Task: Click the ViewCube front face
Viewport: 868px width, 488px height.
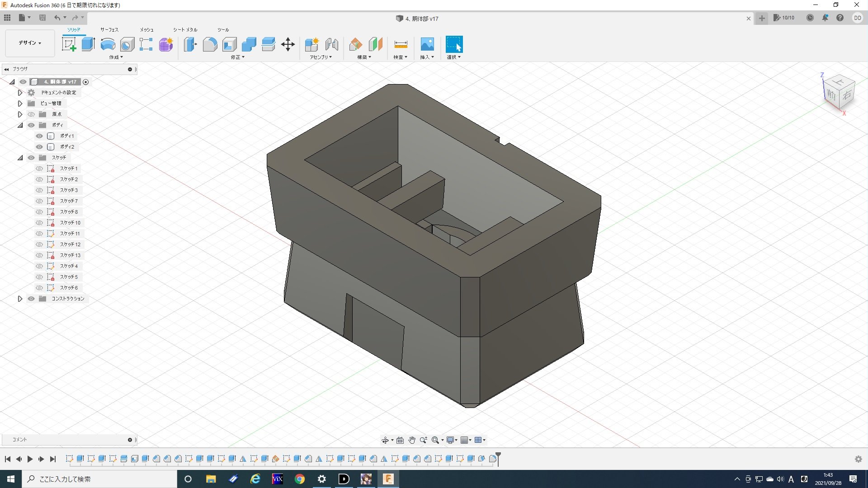Action: coord(831,95)
